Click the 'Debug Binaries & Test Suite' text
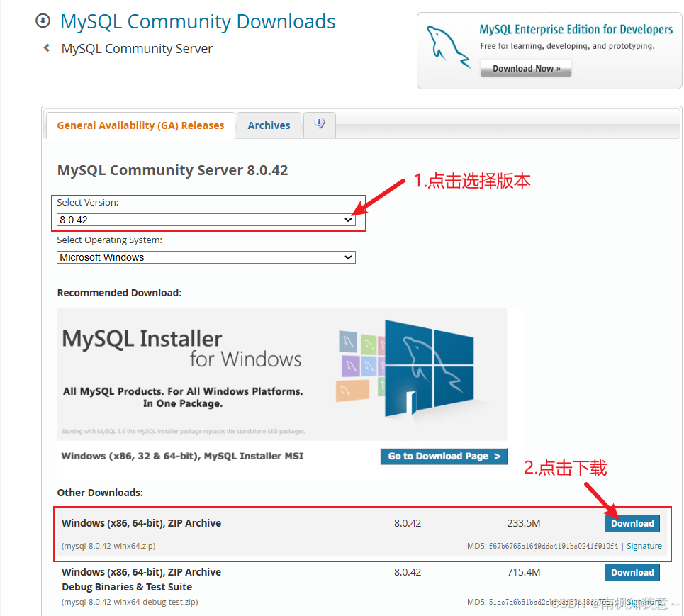The image size is (684, 616). tap(127, 587)
